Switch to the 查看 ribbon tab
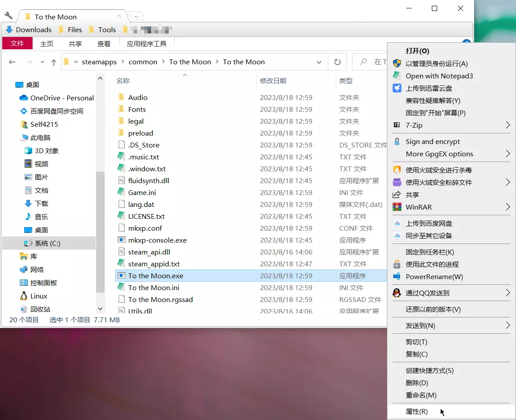 [104, 44]
